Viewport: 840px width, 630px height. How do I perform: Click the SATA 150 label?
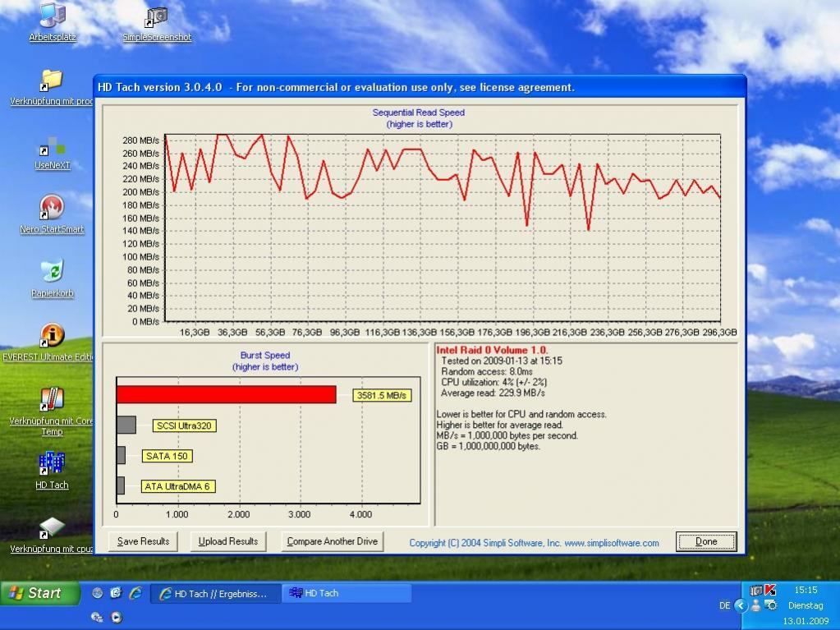[x=168, y=456]
